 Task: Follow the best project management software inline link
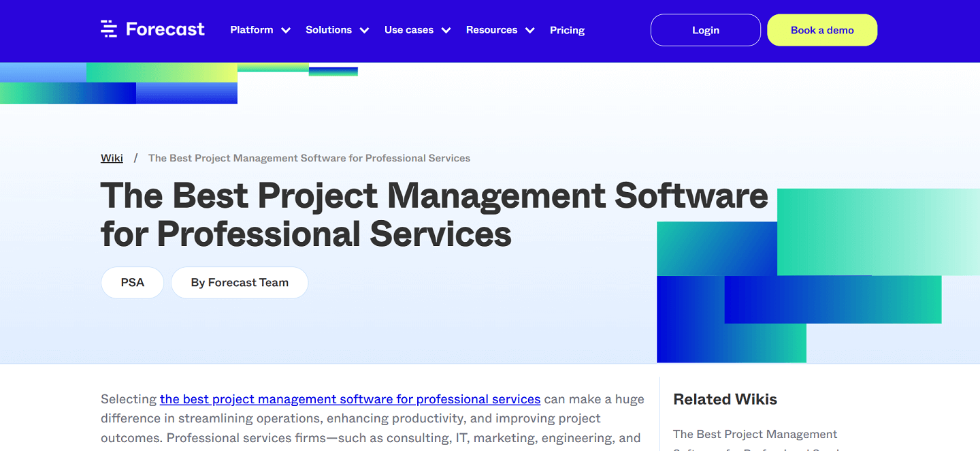click(x=350, y=399)
